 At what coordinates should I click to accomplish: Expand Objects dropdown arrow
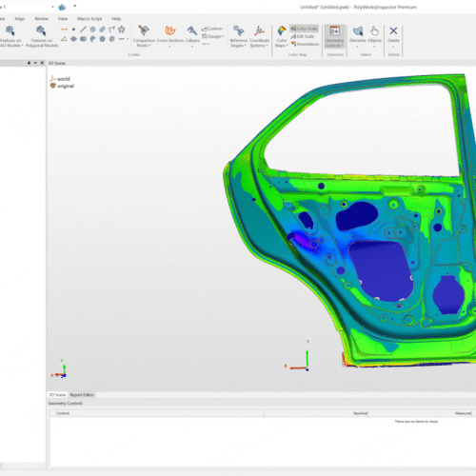coord(374,47)
